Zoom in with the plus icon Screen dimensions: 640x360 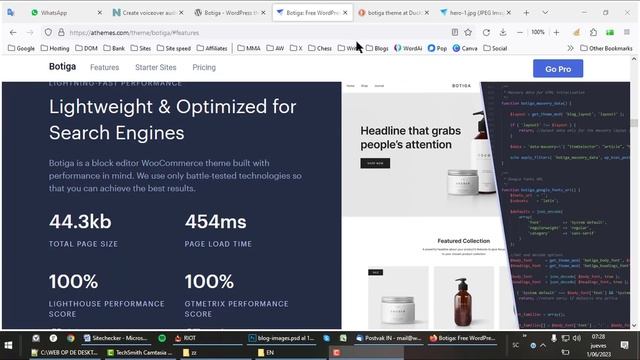[556, 32]
